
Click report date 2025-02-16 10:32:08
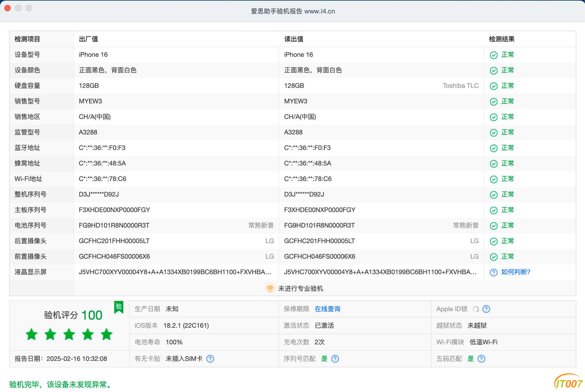77,359
